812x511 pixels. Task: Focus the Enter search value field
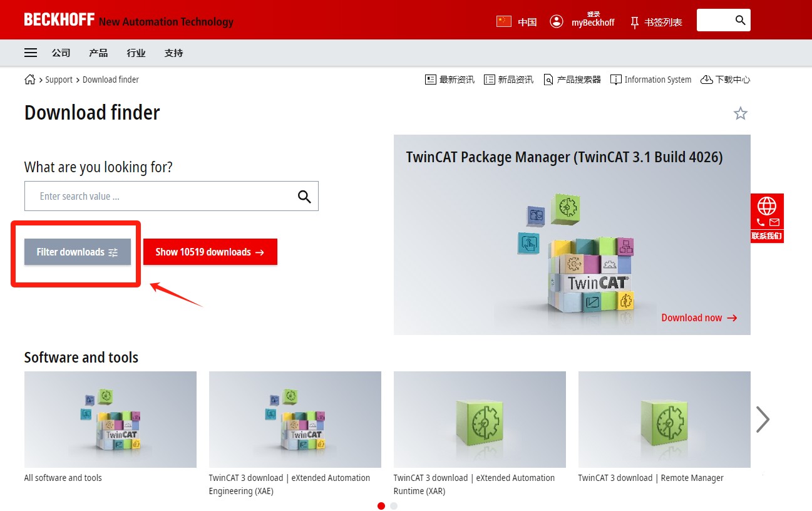point(172,196)
